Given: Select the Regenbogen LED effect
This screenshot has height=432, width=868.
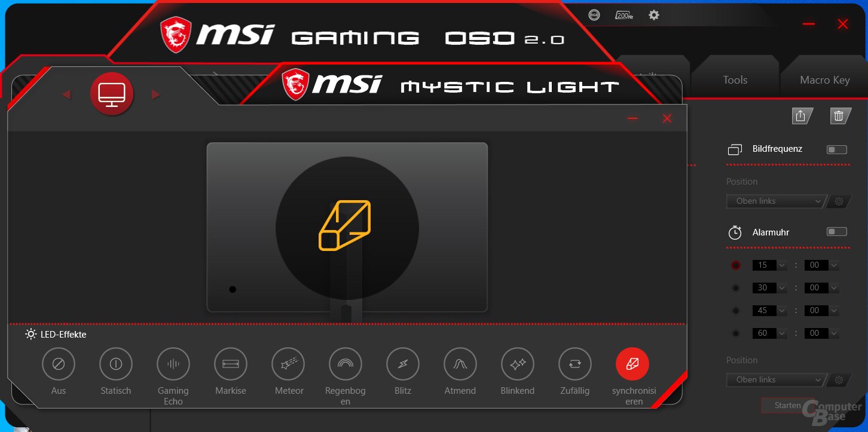Looking at the screenshot, I should point(346,363).
